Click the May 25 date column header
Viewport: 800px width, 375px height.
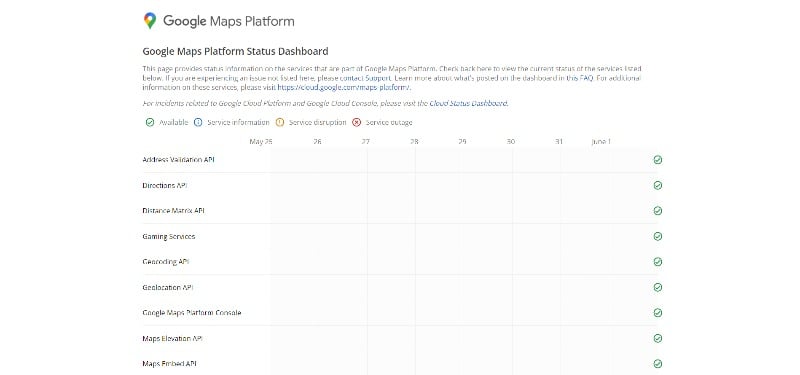[x=261, y=142]
